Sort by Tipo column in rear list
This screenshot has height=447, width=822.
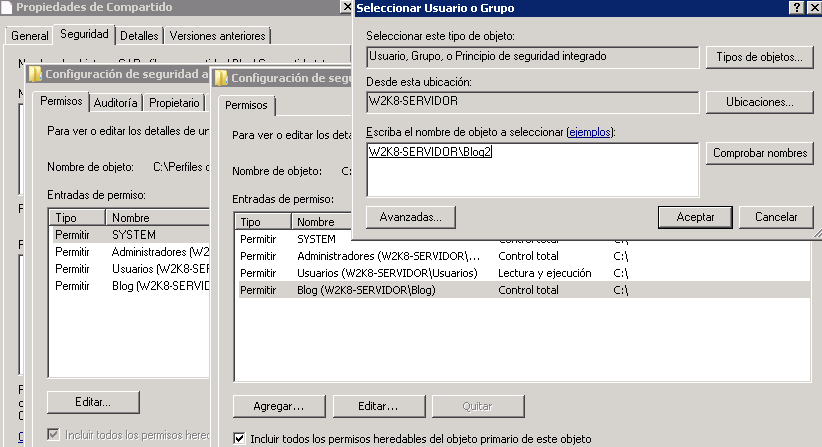click(x=78, y=217)
